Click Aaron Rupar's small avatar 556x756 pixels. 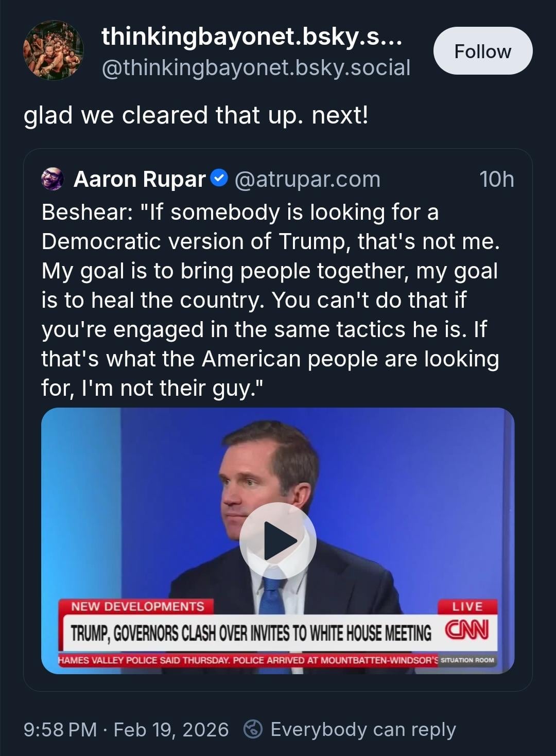(53, 179)
